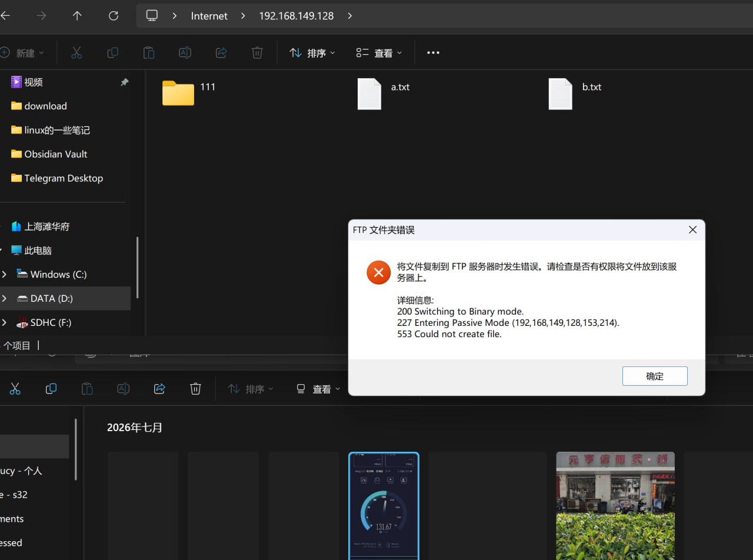
Task: Open the 查看 dropdown in top toolbar
Action: tap(379, 53)
